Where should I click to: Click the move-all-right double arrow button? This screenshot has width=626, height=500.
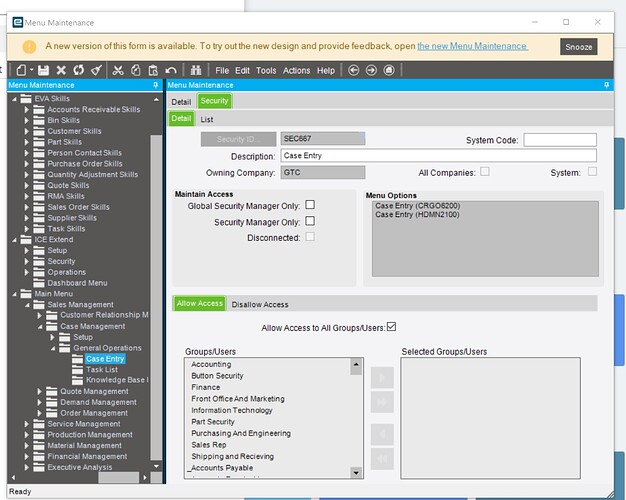pos(382,402)
